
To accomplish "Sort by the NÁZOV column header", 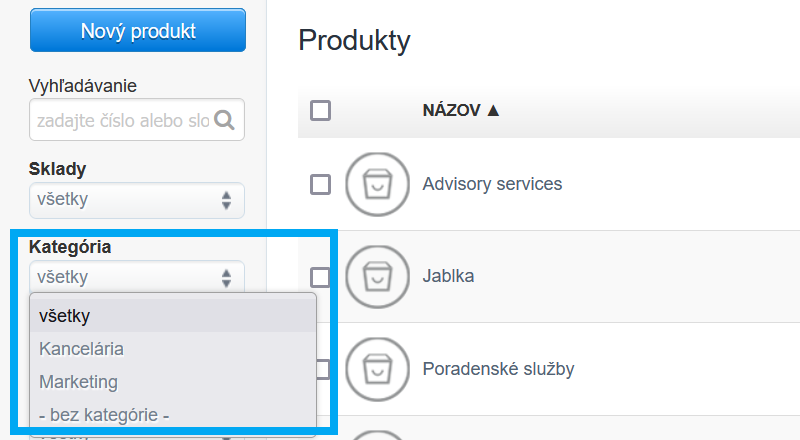I will click(452, 110).
